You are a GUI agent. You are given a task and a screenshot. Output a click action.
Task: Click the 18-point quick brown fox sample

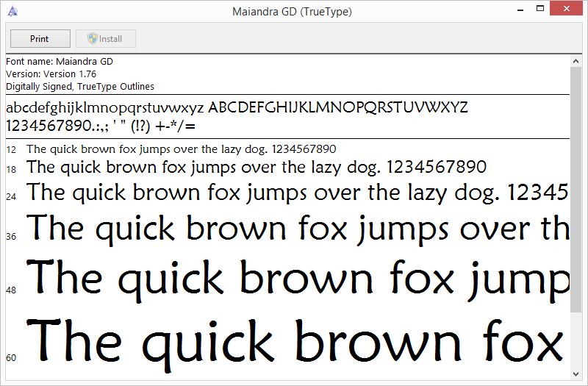point(257,168)
